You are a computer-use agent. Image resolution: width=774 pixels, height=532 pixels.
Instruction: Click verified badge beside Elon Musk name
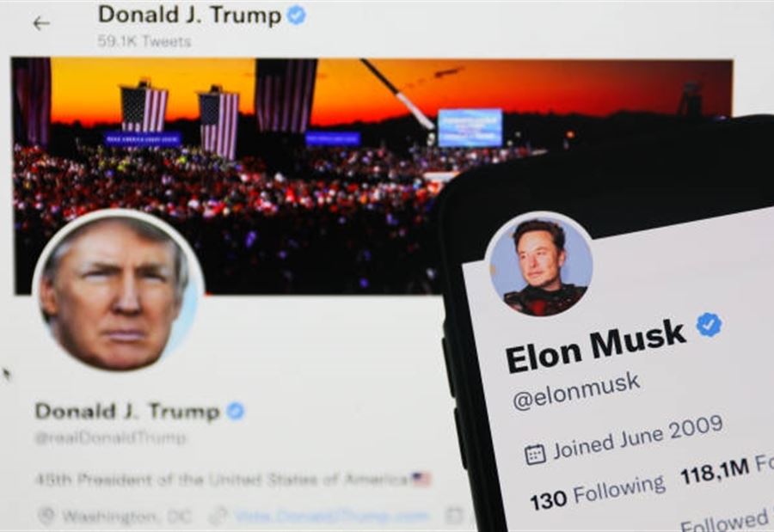click(x=709, y=325)
